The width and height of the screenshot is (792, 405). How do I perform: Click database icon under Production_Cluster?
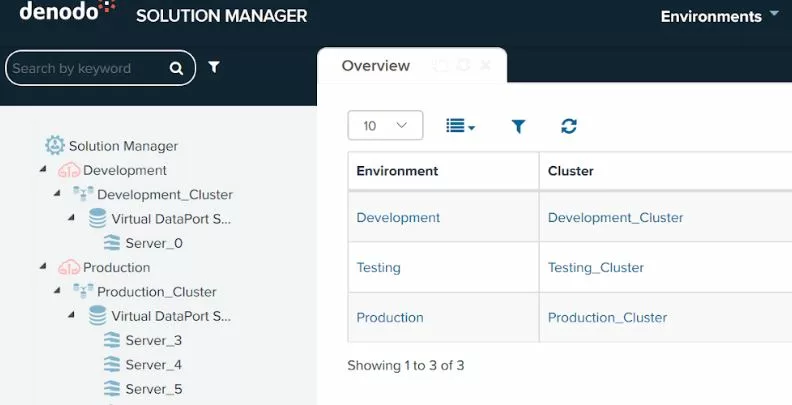click(x=97, y=315)
